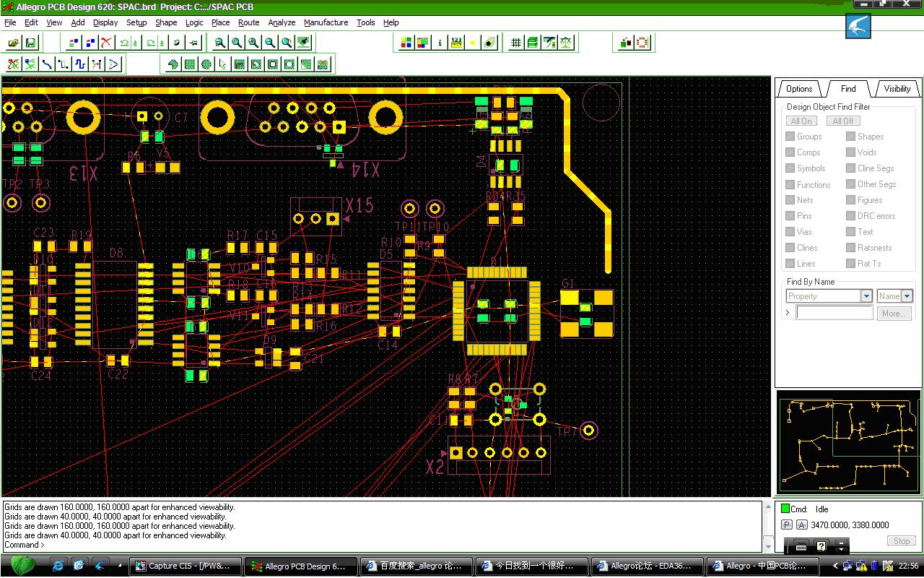Click the world view board thumbnail
The width and height of the screenshot is (924, 578).
click(848, 442)
